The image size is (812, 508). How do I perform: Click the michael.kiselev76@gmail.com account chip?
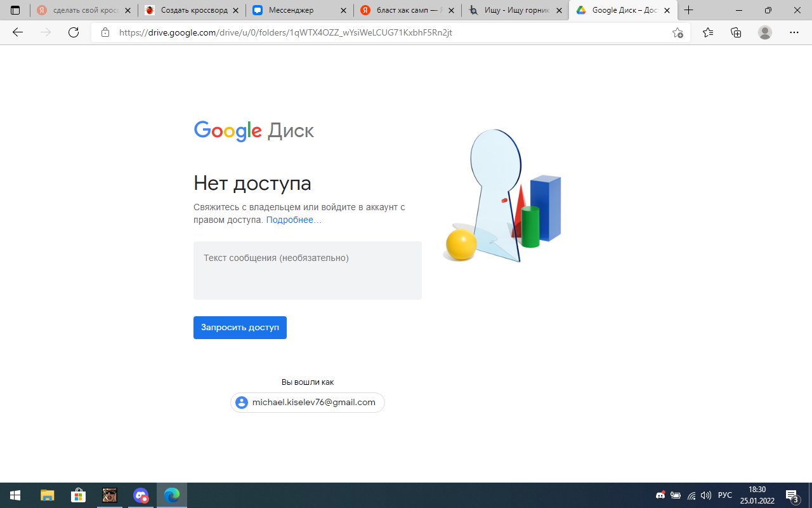[307, 403]
